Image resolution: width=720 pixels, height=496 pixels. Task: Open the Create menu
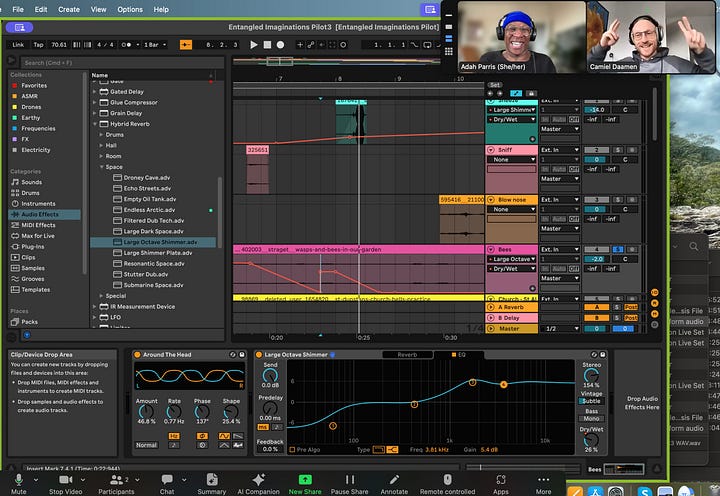pyautogui.click(x=69, y=9)
